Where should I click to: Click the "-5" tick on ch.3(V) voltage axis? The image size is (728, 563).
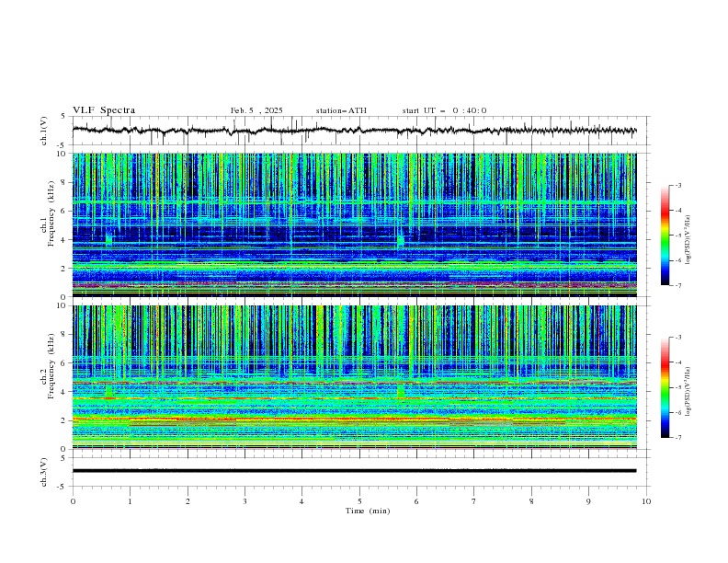[62, 487]
